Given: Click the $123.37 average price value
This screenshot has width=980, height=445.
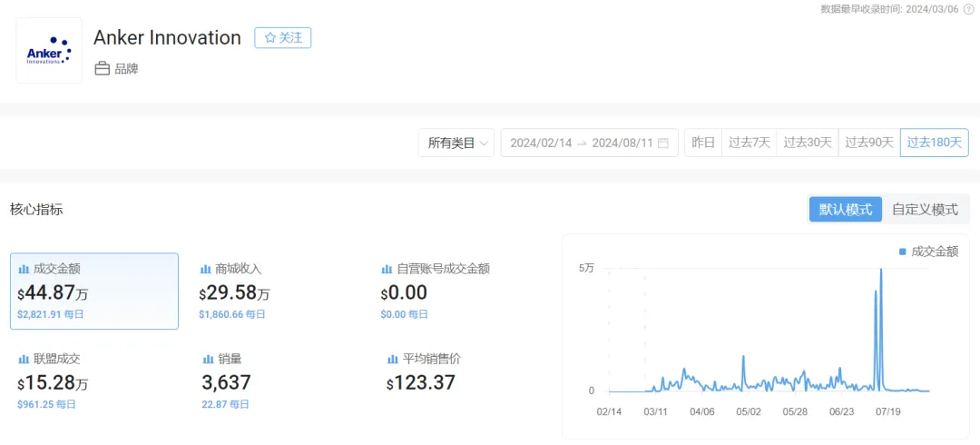Looking at the screenshot, I should 421,382.
